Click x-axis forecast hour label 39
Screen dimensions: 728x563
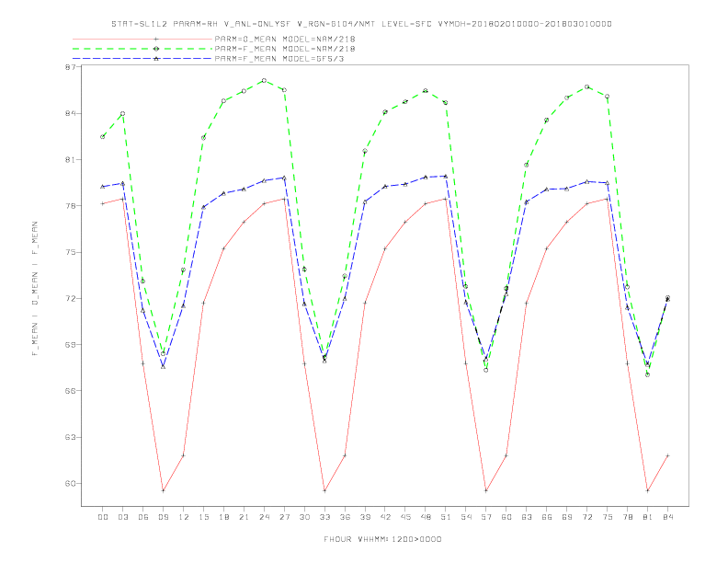pyautogui.click(x=365, y=517)
